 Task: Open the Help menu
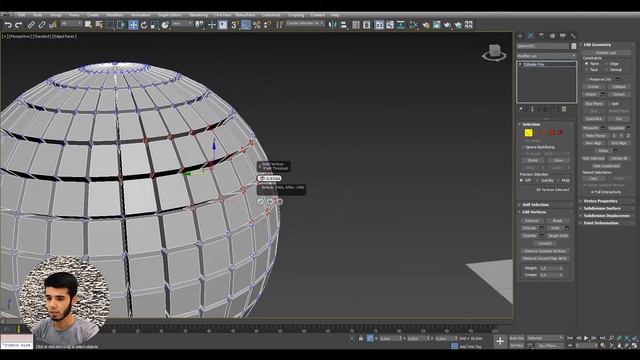point(335,15)
